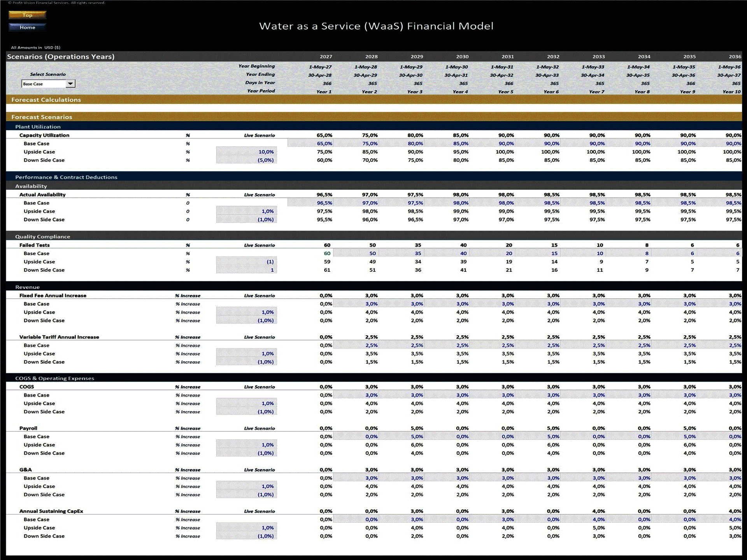Click the Quality Compliance heading
This screenshot has width=747, height=560.
(x=42, y=237)
